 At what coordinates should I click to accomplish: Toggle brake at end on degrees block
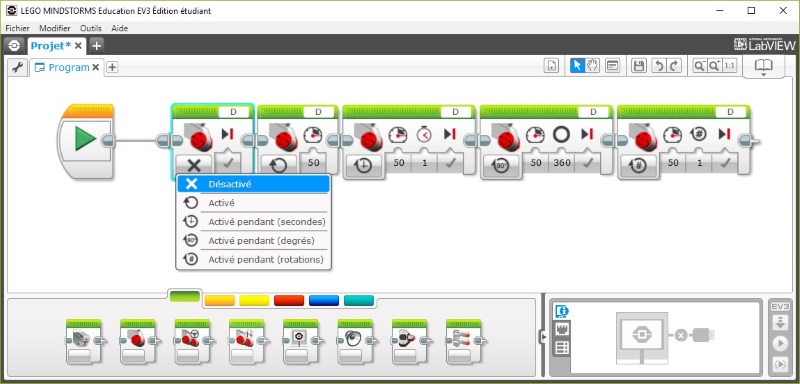587,164
